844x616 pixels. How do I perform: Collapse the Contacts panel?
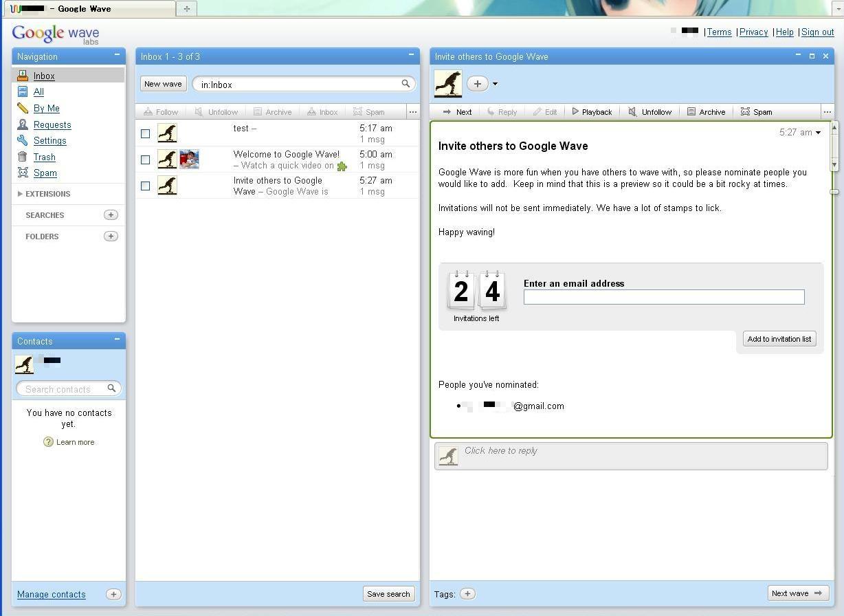[x=117, y=340]
